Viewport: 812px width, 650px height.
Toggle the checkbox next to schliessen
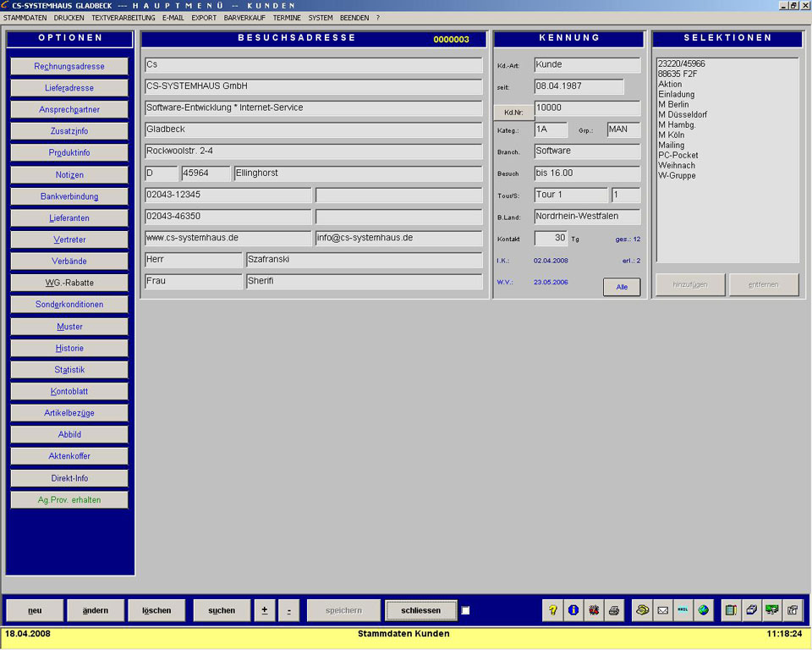click(x=466, y=610)
